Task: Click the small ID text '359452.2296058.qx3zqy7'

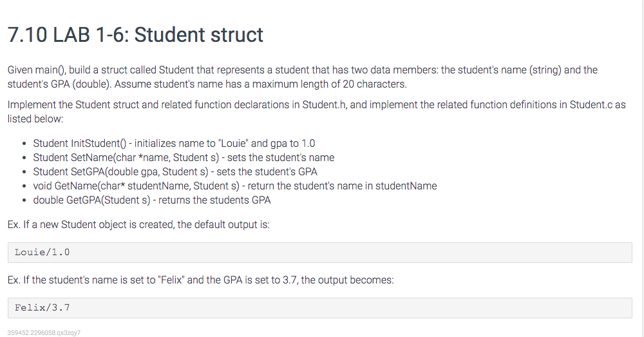Action: pos(44,333)
